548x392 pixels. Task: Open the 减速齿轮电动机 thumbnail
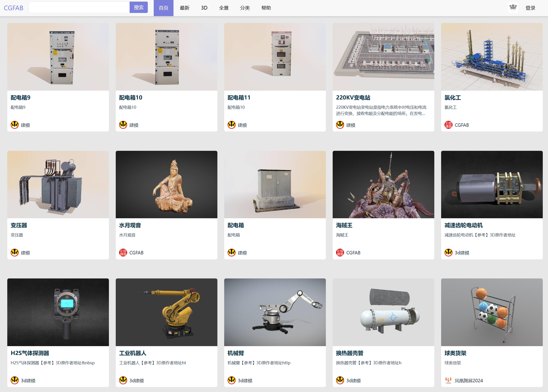point(492,184)
